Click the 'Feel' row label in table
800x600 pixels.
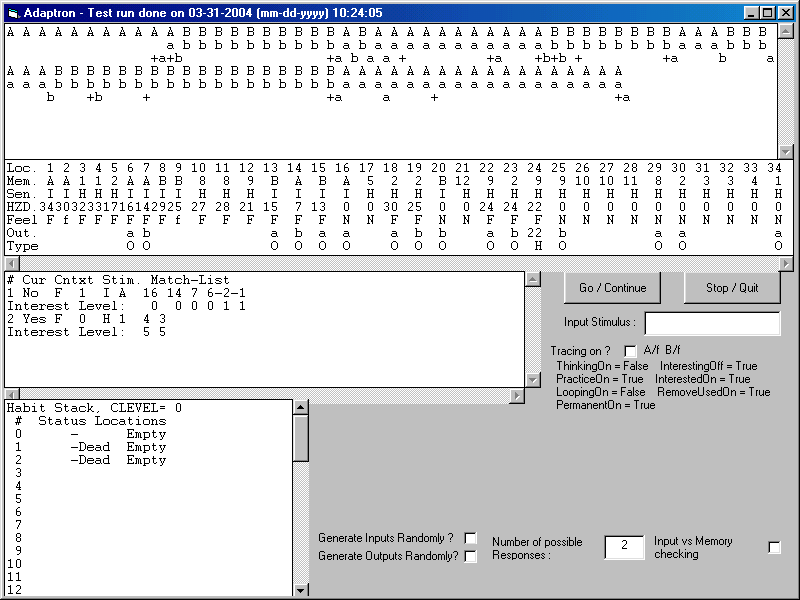21,220
